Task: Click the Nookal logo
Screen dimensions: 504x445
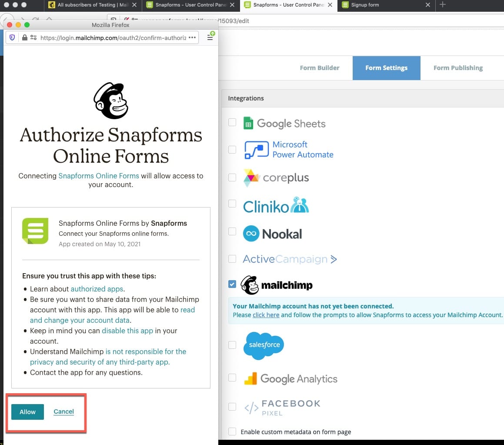Action: click(272, 234)
